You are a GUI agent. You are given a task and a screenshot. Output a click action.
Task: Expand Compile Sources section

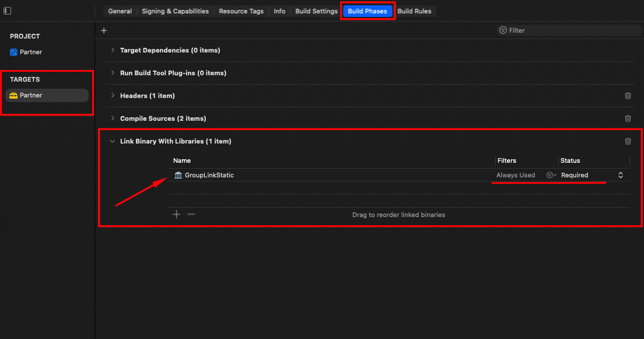(x=113, y=118)
